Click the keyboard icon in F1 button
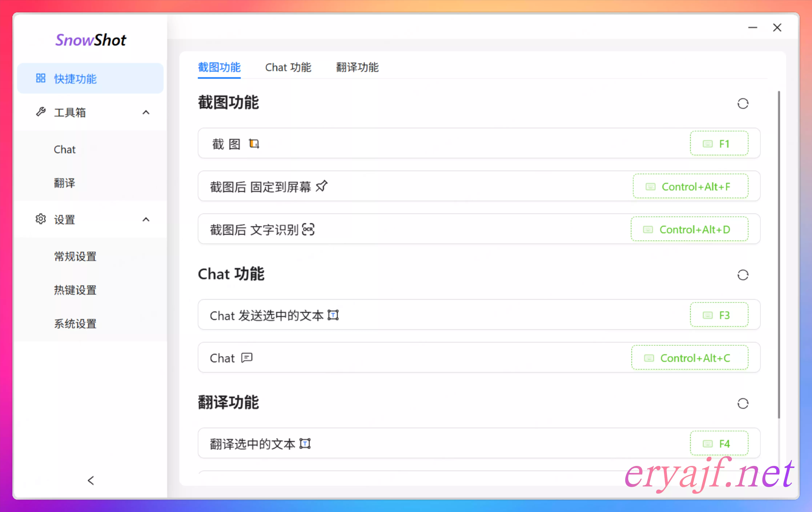 (708, 144)
